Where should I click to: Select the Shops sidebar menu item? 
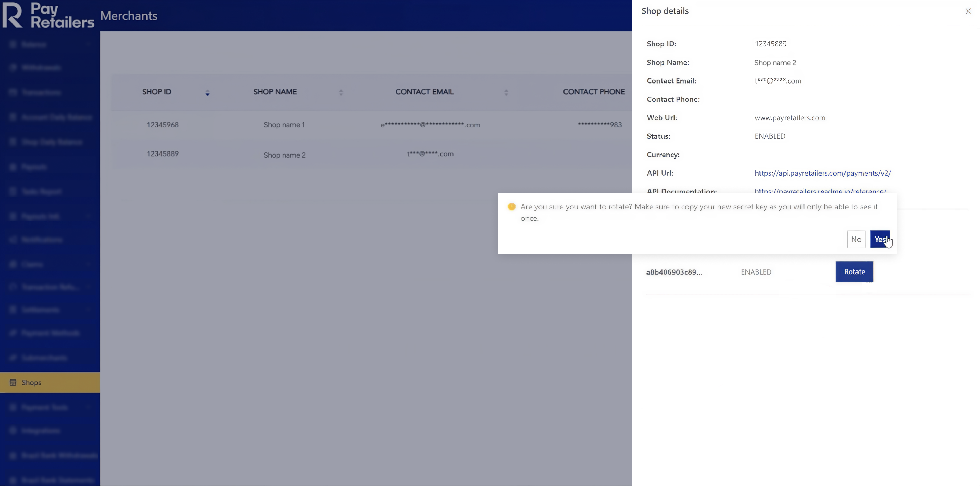[50, 382]
